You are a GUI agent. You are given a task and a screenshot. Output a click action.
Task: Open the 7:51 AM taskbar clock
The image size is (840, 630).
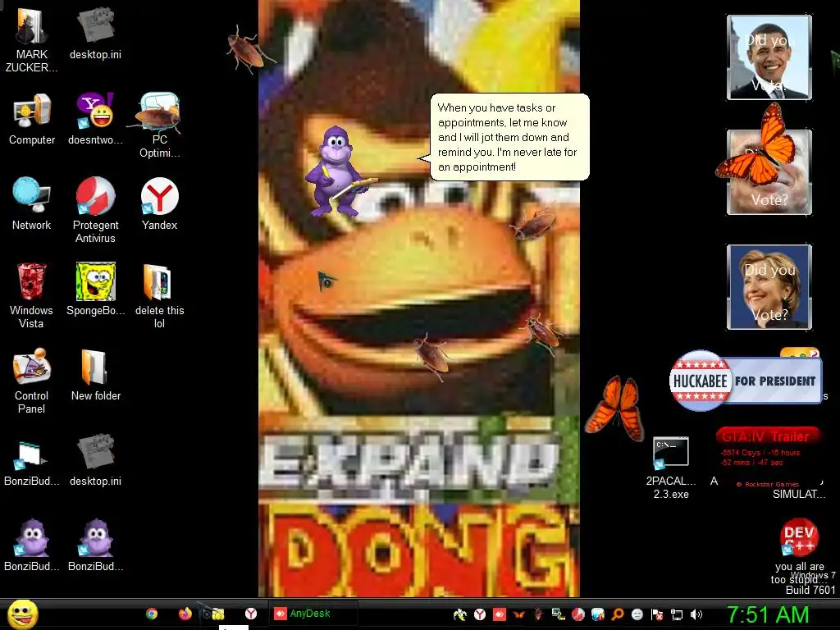pos(768,614)
